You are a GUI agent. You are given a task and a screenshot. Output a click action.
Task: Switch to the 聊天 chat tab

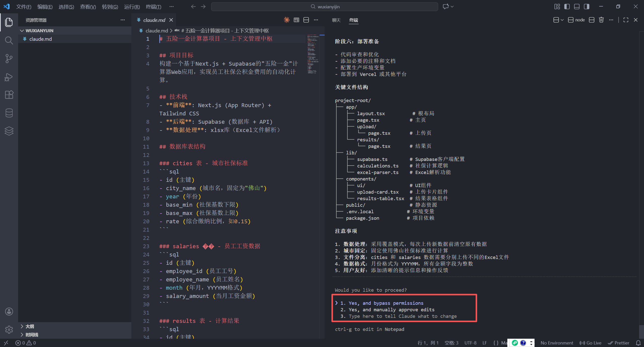click(x=336, y=20)
